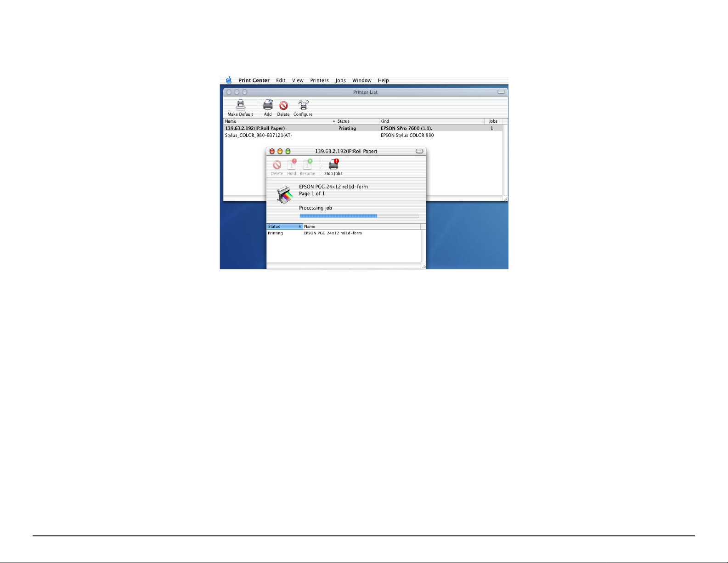Image resolution: width=728 pixels, height=563 pixels.
Task: Sort Printer List by Kind column
Action: pos(431,121)
